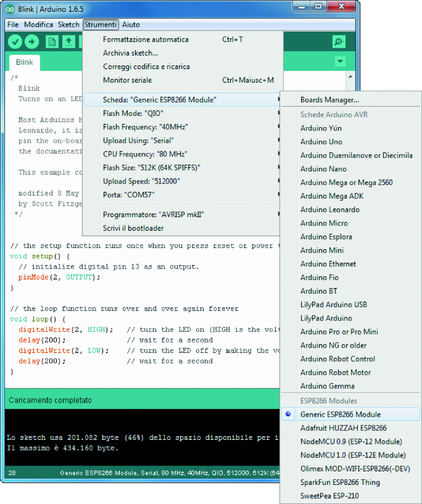
Task: Create a new sketch with New icon
Action: pos(52,42)
